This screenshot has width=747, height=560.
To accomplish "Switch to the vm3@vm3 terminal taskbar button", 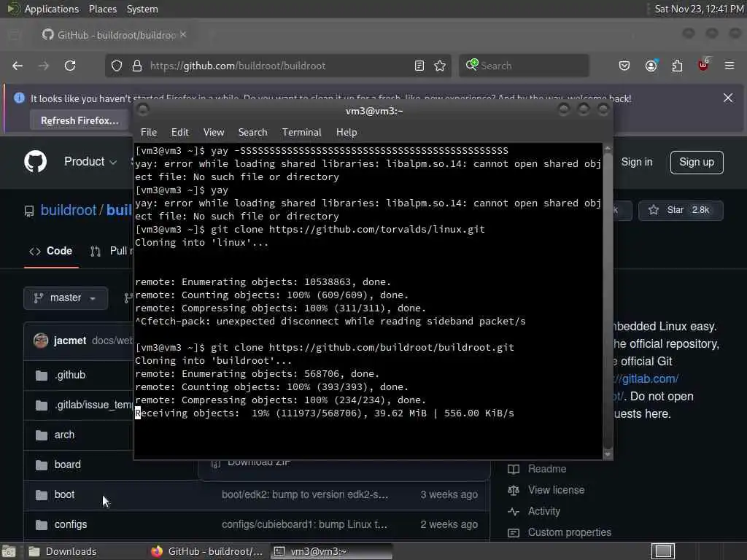I will tap(332, 551).
